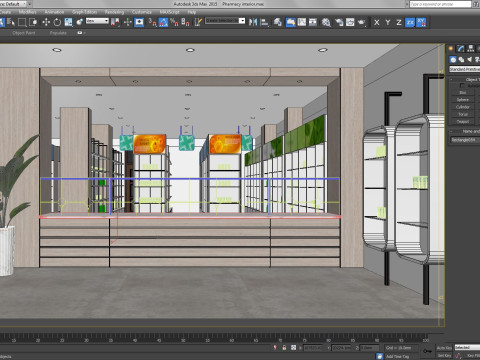
Task: Open the Schematic View icon
Action: pos(313,22)
